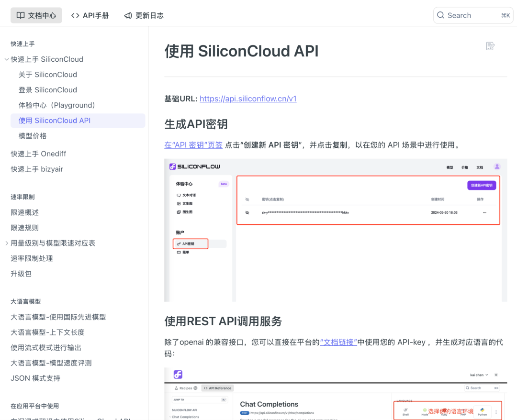Open 快速上手 Onediff page
This screenshot has height=420, width=517.
coord(38,154)
